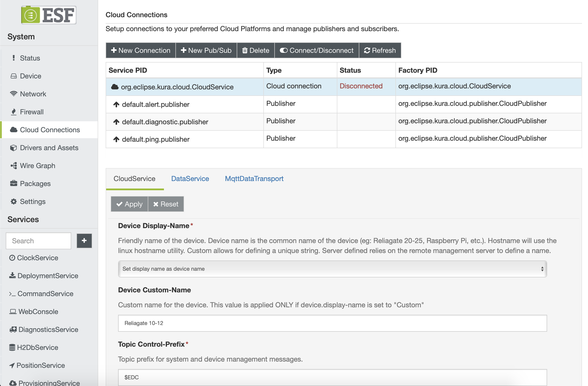Open ClockService configuration
Image resolution: width=588 pixels, height=386 pixels.
(37, 258)
